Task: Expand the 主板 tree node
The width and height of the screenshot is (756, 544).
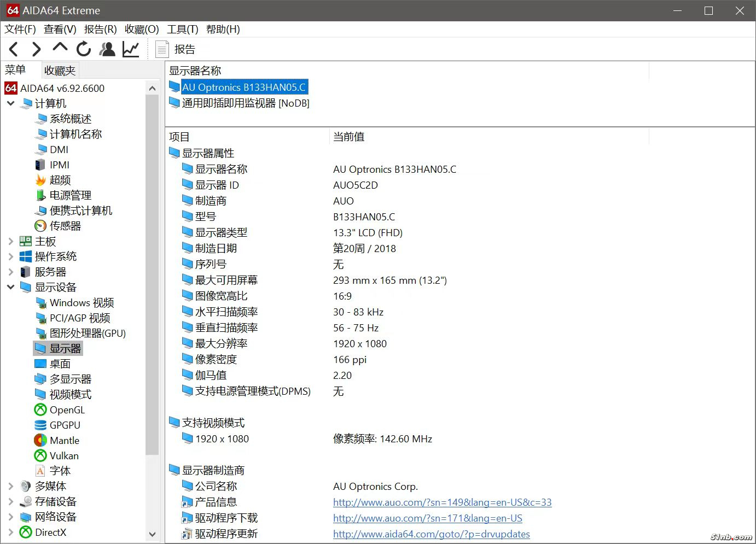Action: (10, 241)
